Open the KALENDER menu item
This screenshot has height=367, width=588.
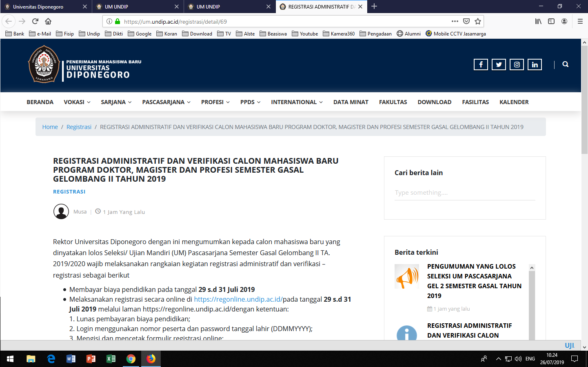(514, 102)
